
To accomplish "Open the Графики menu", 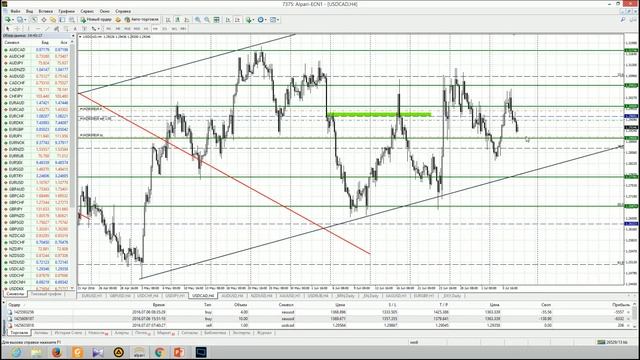I will point(66,11).
